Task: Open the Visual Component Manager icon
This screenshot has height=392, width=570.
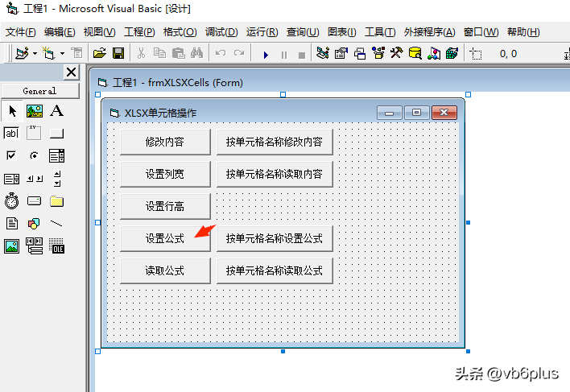Action: (434, 54)
